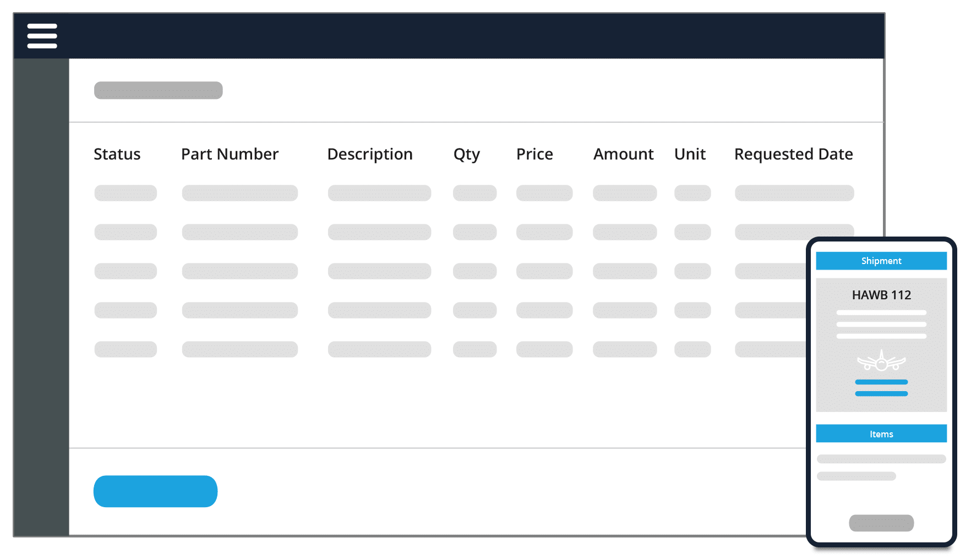Click the Unit column header
This screenshot has height=560, width=971.
point(690,154)
